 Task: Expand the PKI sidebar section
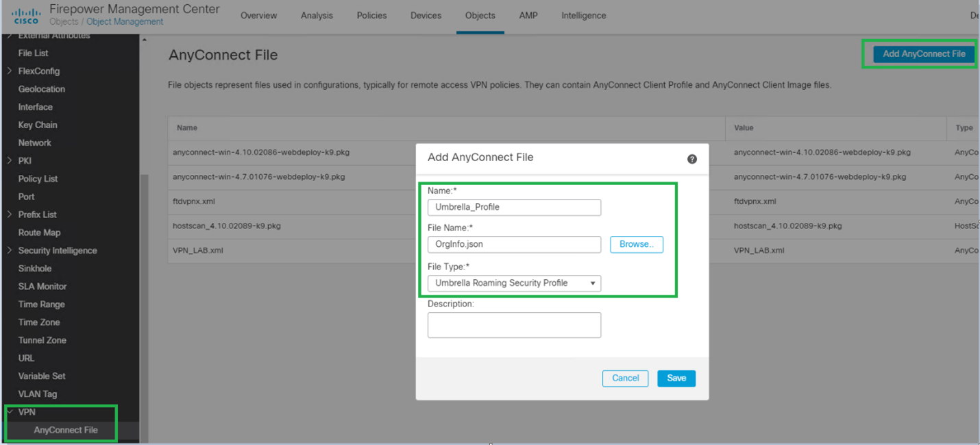[10, 160]
